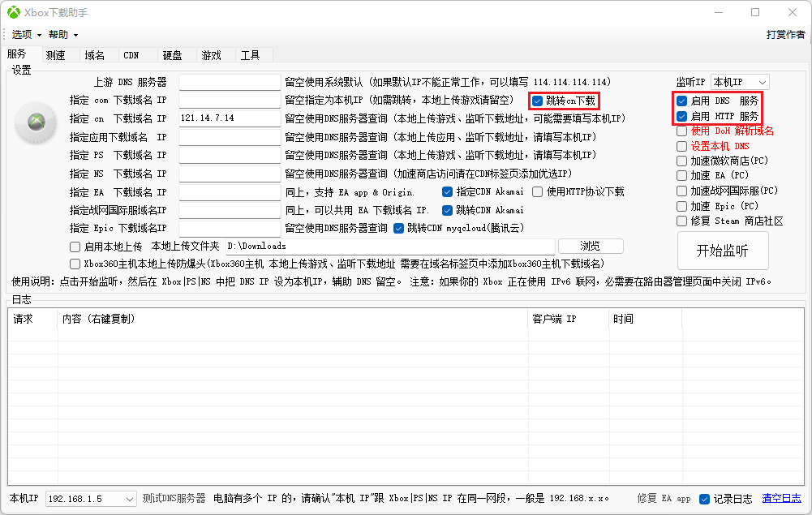Open the 监听IP dropdown showing 本机IP
The width and height of the screenshot is (812, 515).
740,82
